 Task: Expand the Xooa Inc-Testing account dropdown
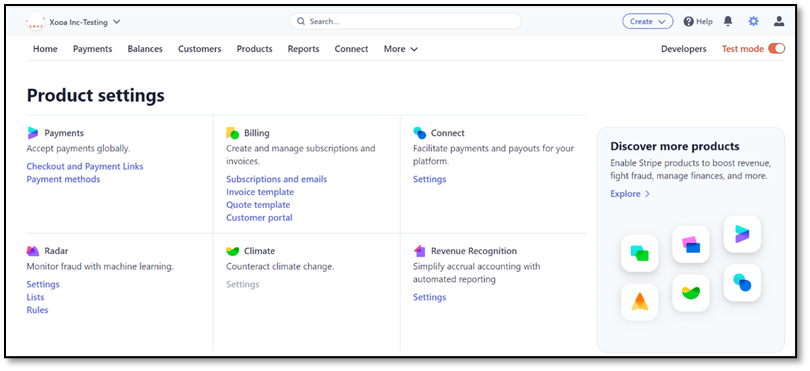tap(117, 22)
